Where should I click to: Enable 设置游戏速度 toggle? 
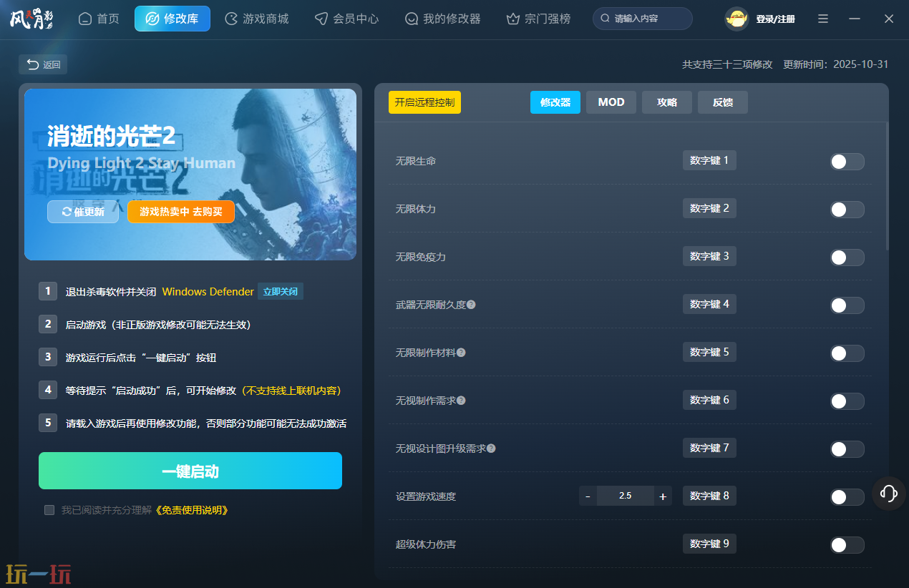click(847, 497)
